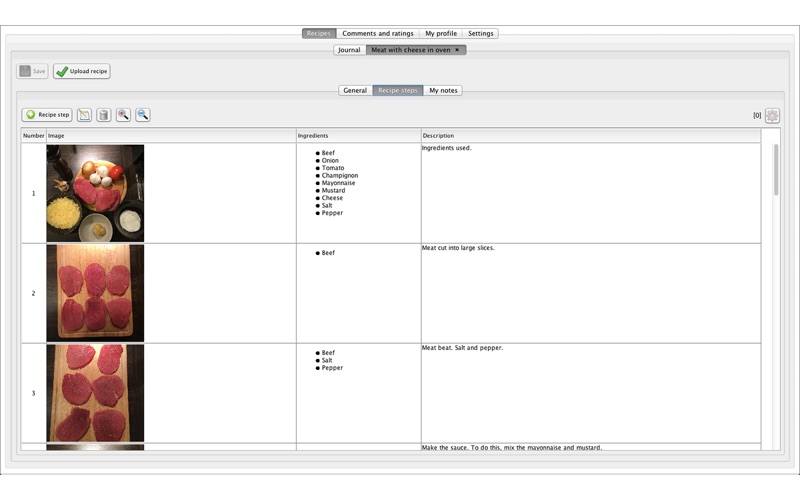Click the Description column header
The width and height of the screenshot is (800, 500).
point(591,136)
